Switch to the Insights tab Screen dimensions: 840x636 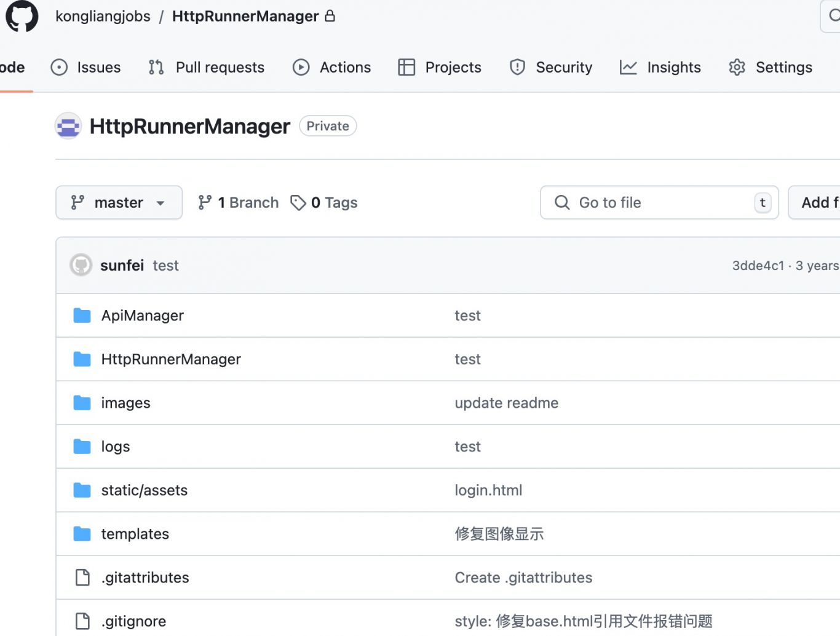click(x=660, y=67)
